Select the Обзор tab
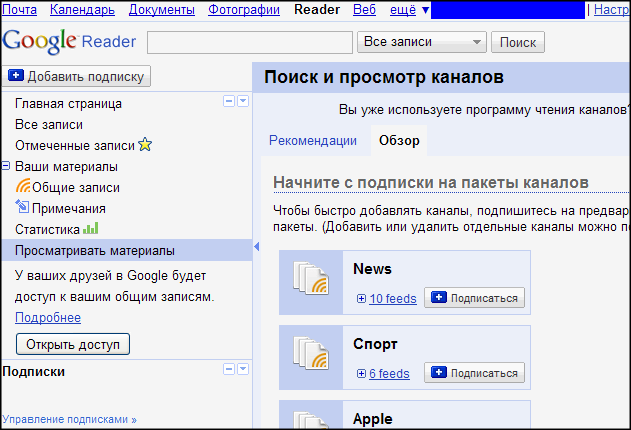This screenshot has width=631, height=430. pyautogui.click(x=399, y=140)
